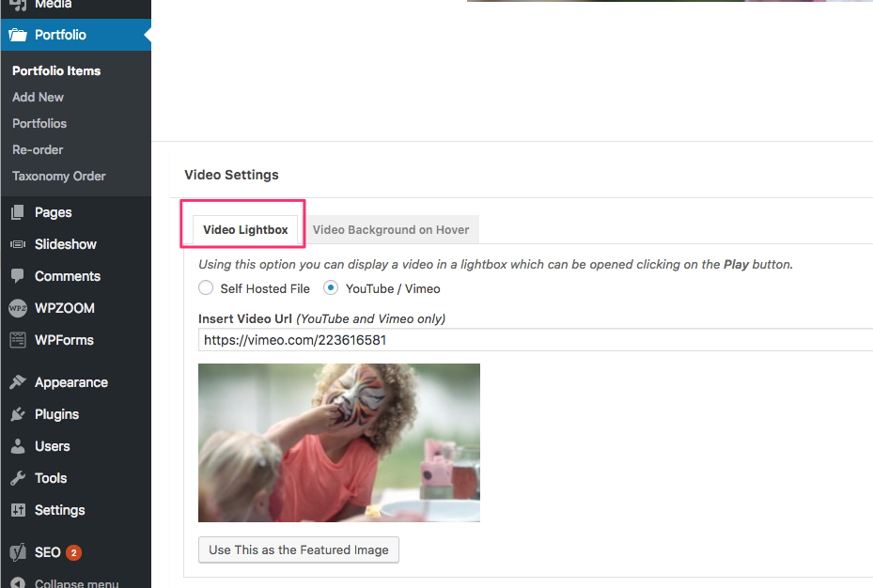This screenshot has width=873, height=588.
Task: Select the Self Hosted File radio option
Action: 206,288
